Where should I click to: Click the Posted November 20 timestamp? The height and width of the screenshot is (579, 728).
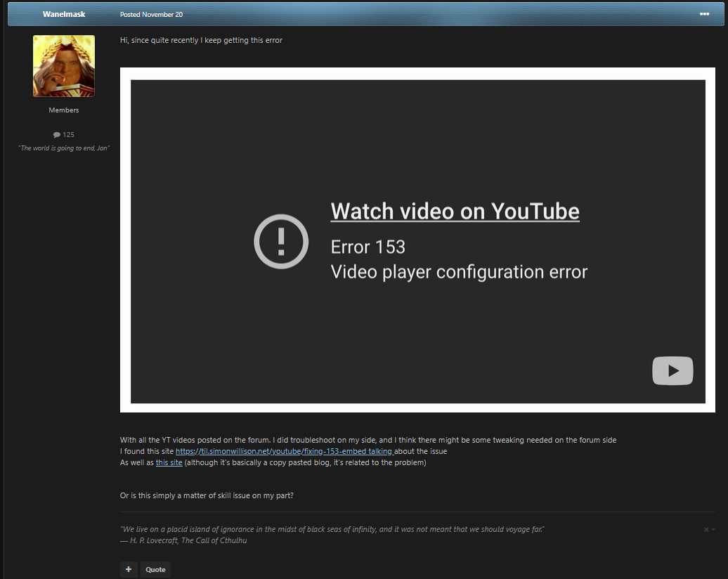[x=151, y=14]
